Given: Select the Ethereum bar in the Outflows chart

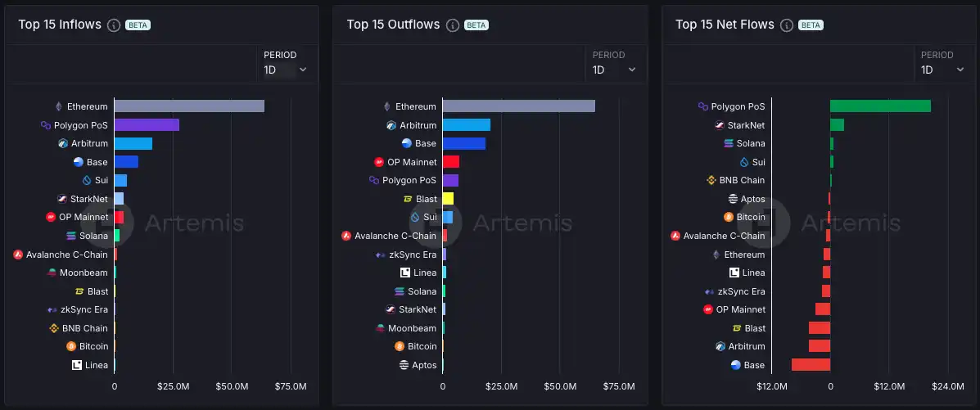Looking at the screenshot, I should [518, 106].
